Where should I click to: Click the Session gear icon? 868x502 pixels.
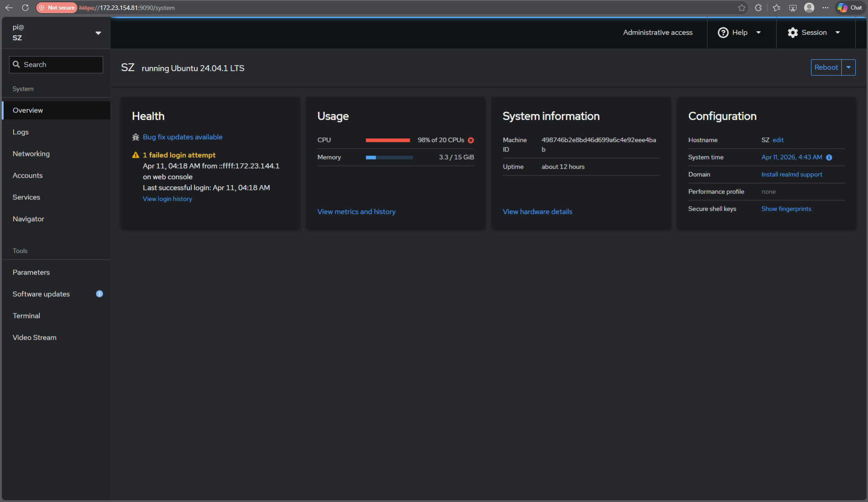[793, 32]
